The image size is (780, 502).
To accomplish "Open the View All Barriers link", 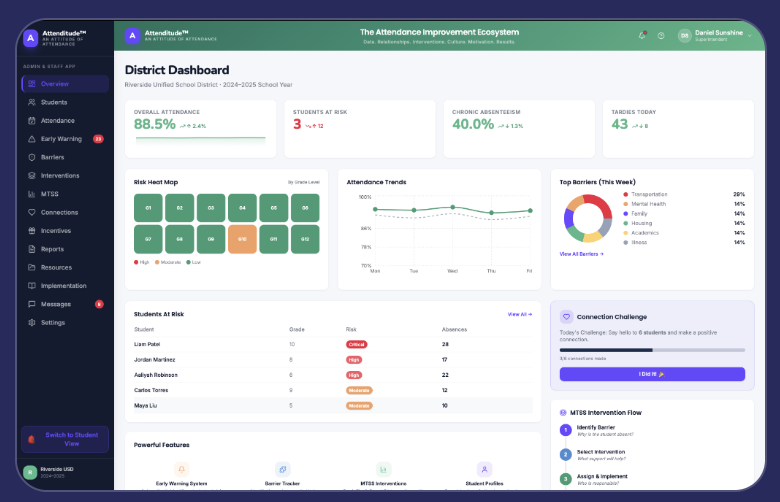I will click(582, 254).
